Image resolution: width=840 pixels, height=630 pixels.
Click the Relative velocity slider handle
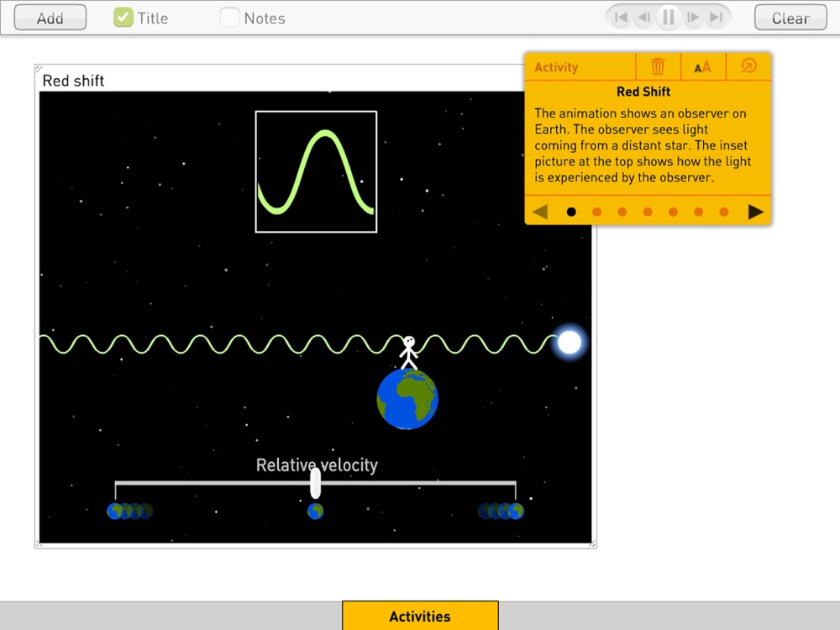click(316, 483)
